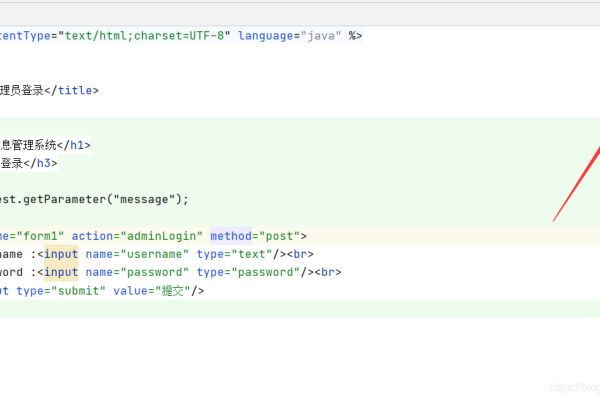Image resolution: width=600 pixels, height=400 pixels.
Task: Click the "java" language value
Action: pyautogui.click(x=320, y=35)
